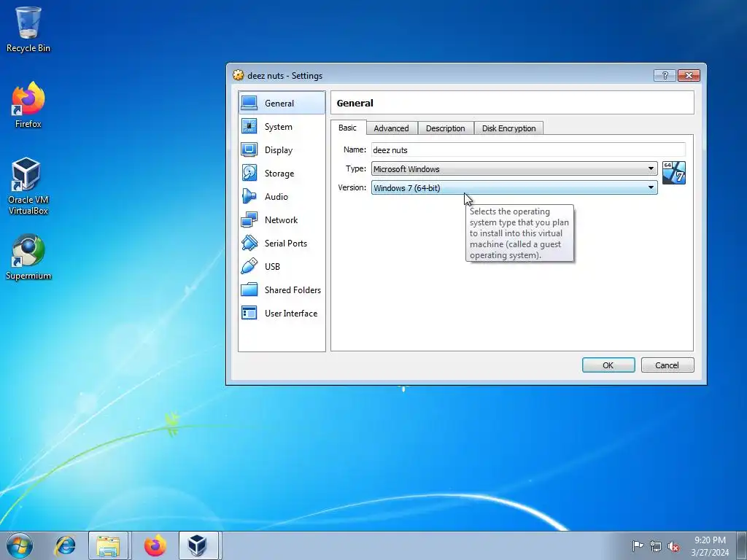Click the Show desktop strip at taskbar end
This screenshot has width=747, height=560.
742,545
